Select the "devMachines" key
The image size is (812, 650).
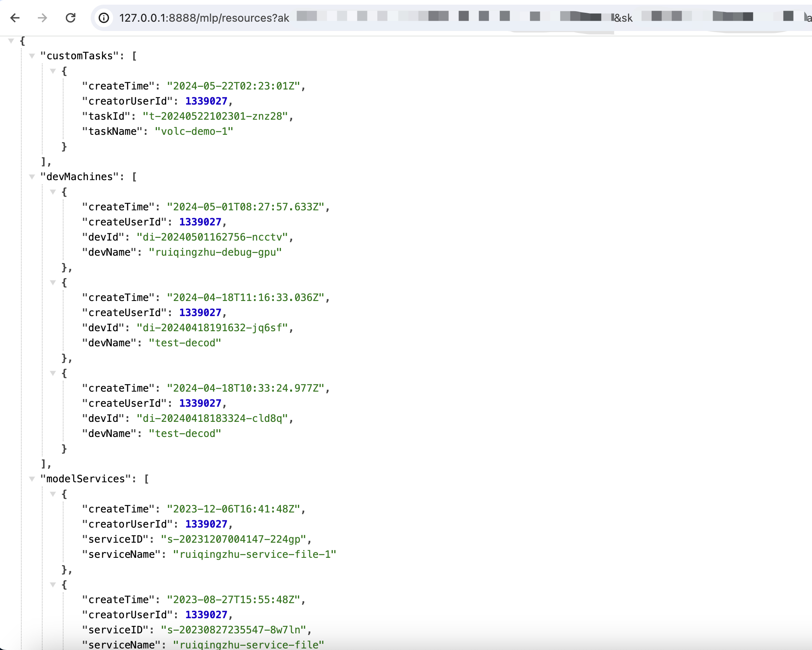(79, 177)
